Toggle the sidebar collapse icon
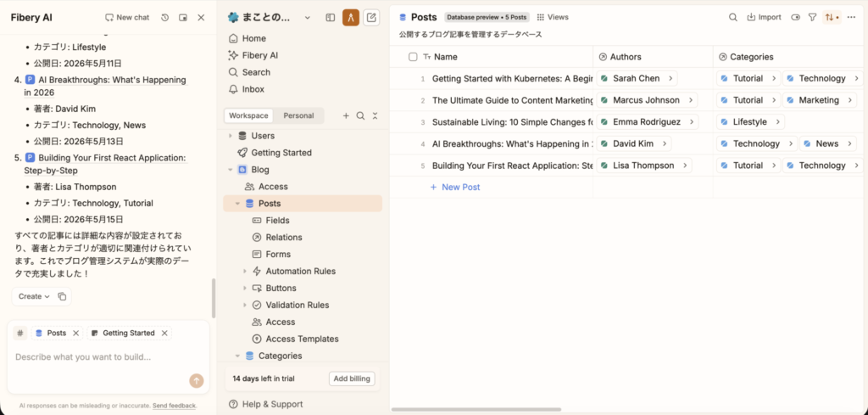Image resolution: width=868 pixels, height=415 pixels. (x=331, y=18)
